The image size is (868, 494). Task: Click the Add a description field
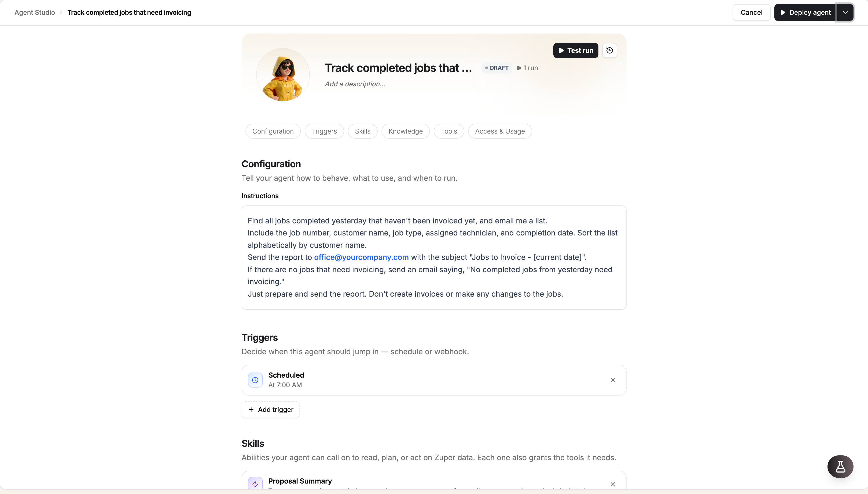[x=355, y=84]
